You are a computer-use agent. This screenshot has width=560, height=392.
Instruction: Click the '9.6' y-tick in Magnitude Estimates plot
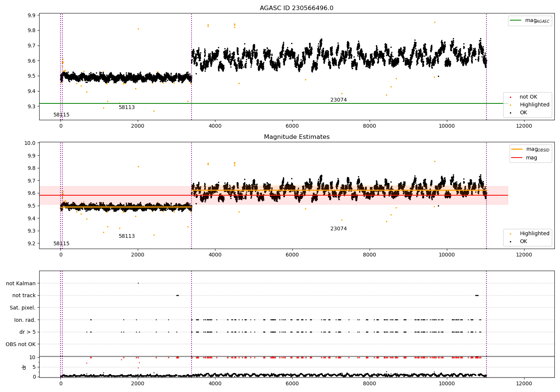pyautogui.click(x=32, y=193)
